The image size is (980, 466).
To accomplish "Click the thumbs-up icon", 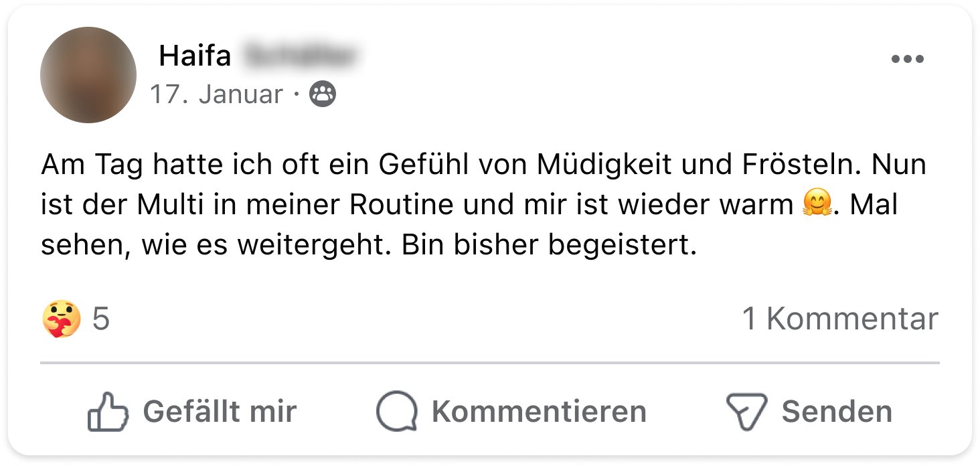I will [108, 411].
